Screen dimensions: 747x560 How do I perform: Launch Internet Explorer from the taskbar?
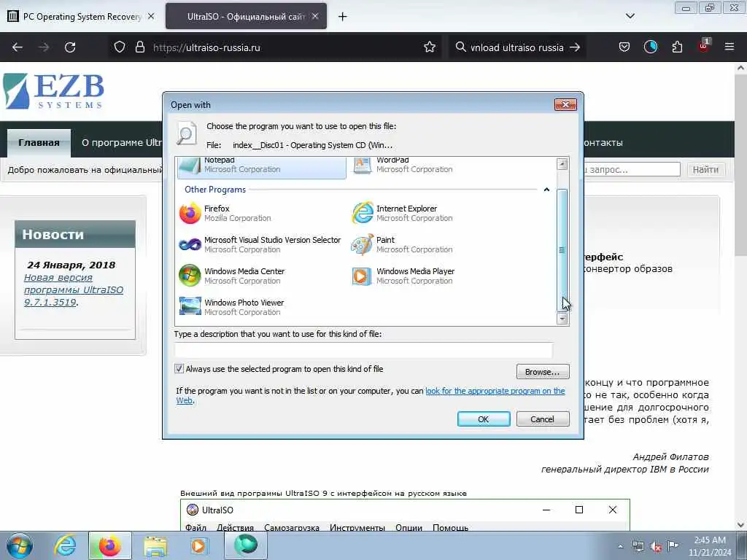pyautogui.click(x=65, y=545)
